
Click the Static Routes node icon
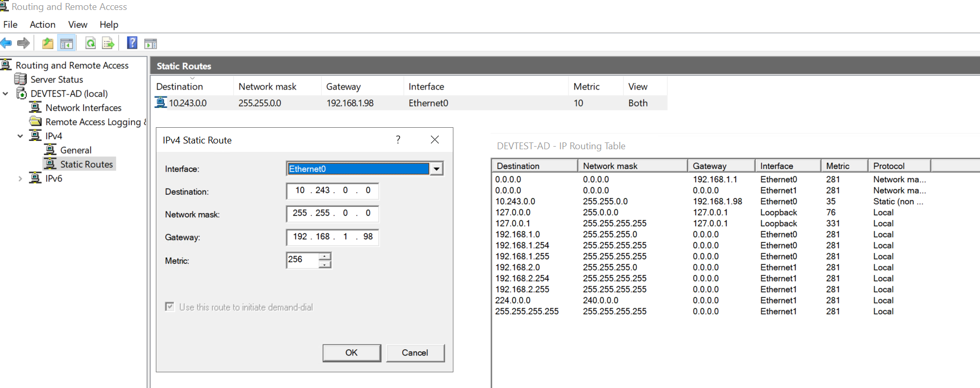click(x=50, y=164)
